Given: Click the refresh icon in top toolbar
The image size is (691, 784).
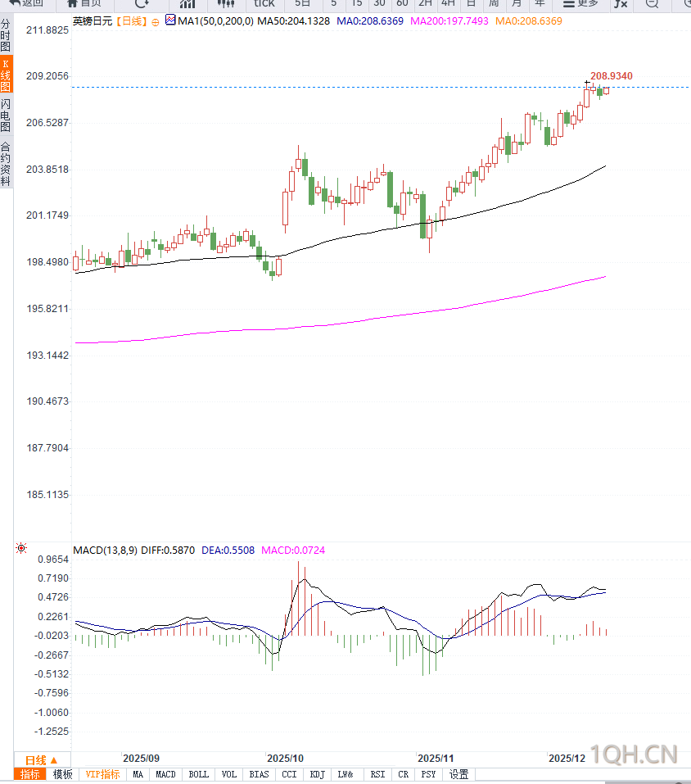Looking at the screenshot, I should click(x=142, y=3).
